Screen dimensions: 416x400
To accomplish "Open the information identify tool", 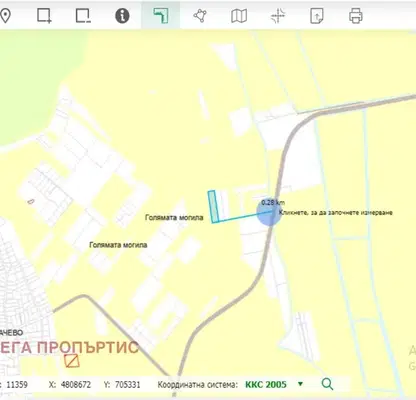I will 122,16.
